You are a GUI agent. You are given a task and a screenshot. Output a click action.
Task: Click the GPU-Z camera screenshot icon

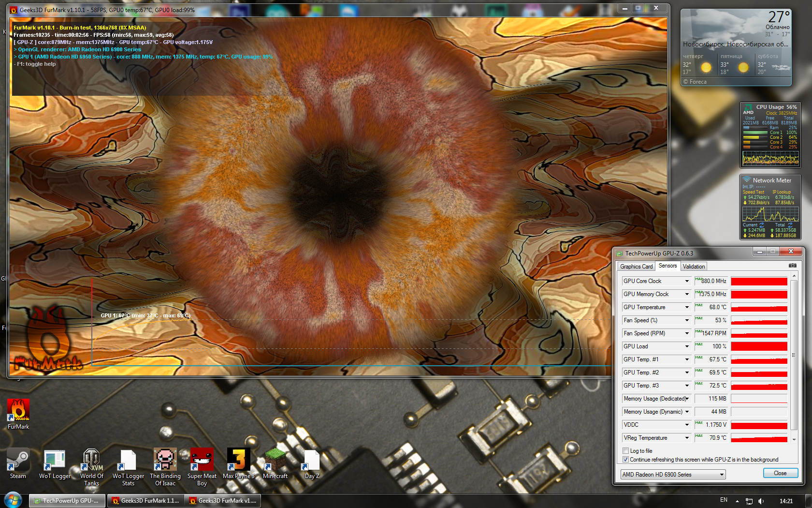(x=793, y=266)
